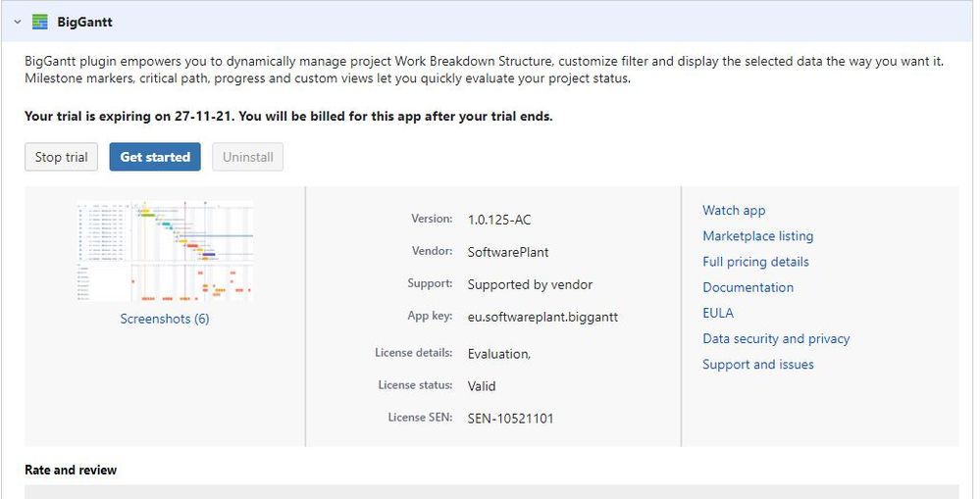This screenshot has height=499, width=980.
Task: Stop the BigGantt trial
Action: click(61, 157)
